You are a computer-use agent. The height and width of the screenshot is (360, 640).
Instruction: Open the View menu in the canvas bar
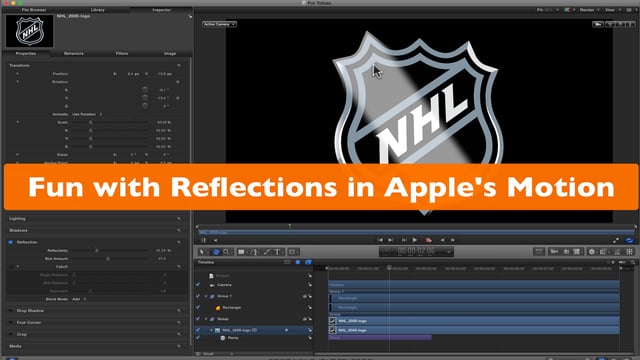click(x=612, y=10)
